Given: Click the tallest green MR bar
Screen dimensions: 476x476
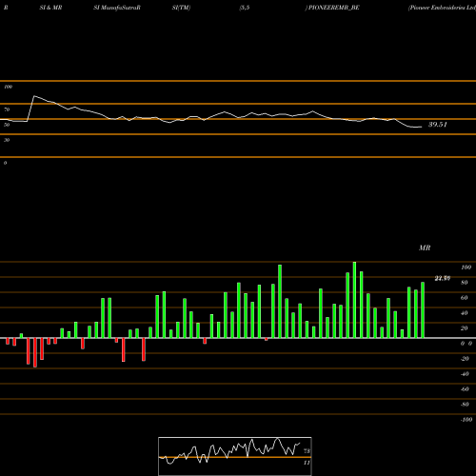Looking at the screenshot, I should pos(354,300).
